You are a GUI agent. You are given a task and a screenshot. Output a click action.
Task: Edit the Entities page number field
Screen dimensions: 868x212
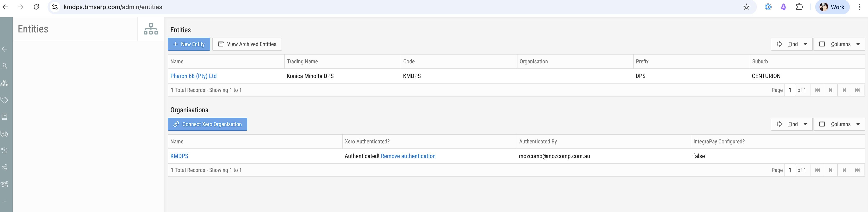[x=790, y=90]
